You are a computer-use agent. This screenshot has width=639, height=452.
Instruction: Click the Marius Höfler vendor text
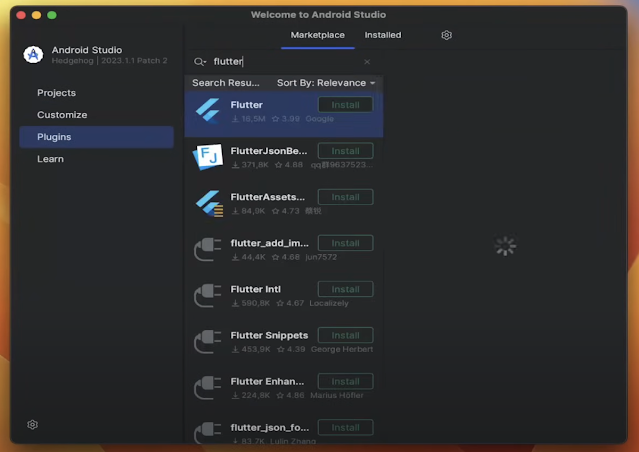tap(337, 395)
